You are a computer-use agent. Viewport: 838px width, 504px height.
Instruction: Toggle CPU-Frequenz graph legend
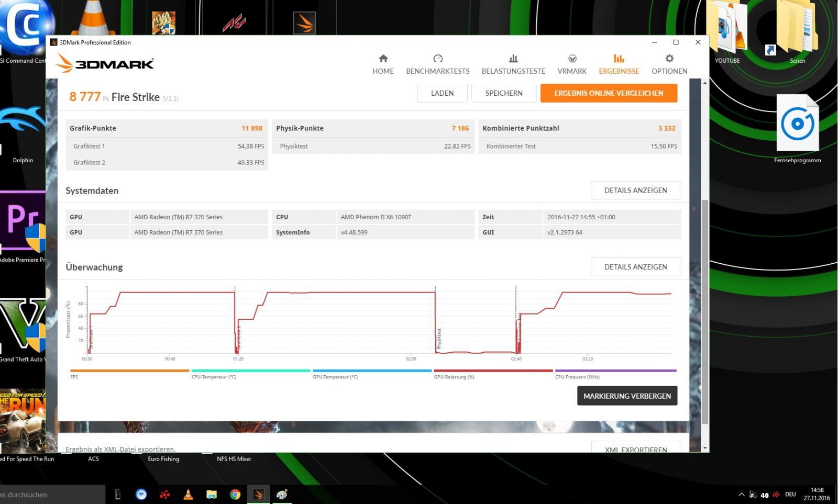pyautogui.click(x=615, y=373)
